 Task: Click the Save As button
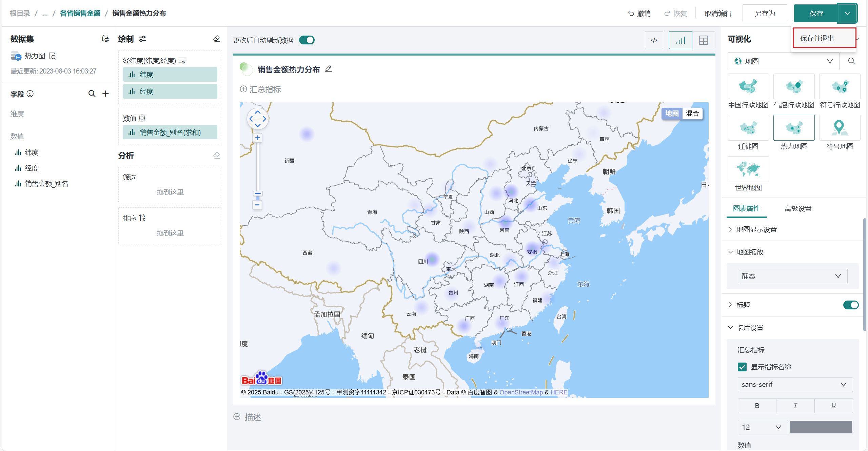pos(765,14)
